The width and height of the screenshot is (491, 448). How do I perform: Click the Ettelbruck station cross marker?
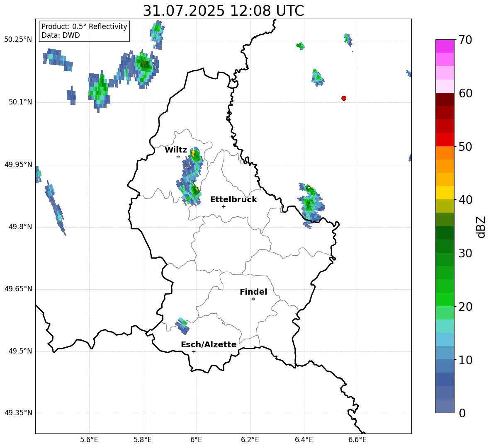click(224, 206)
